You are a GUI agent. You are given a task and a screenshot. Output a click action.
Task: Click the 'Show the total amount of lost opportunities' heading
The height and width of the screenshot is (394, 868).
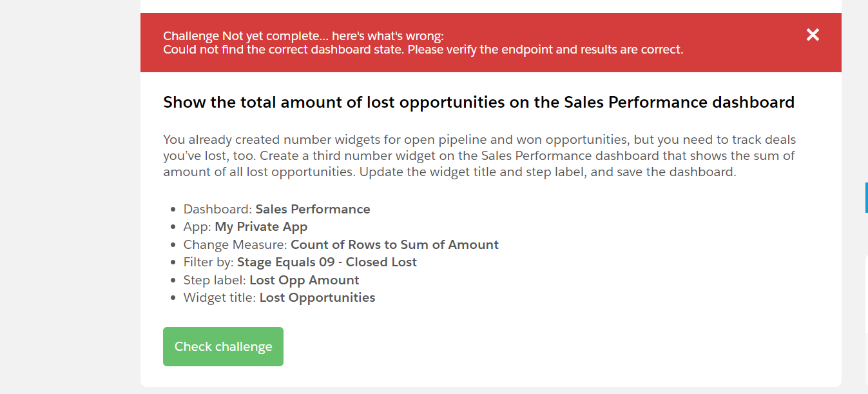[x=478, y=102]
